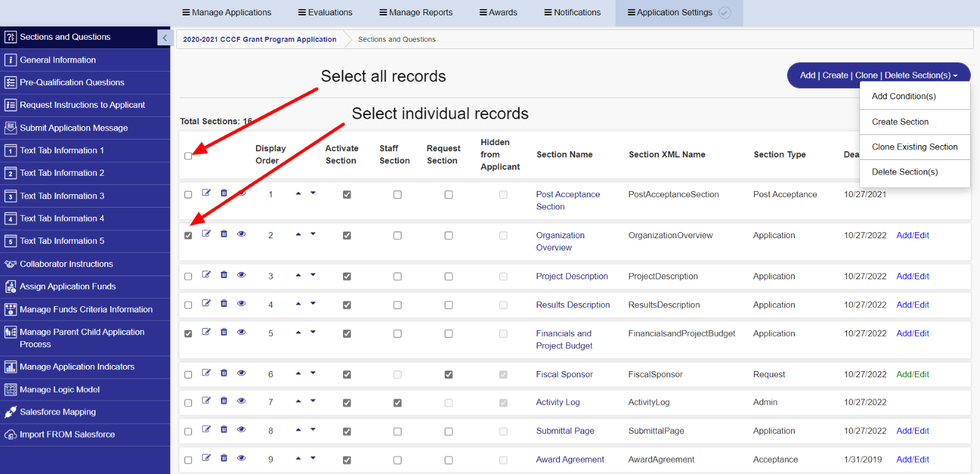Move Fiscal Sponsor section up with arrow
This screenshot has width=980, height=474.
[x=298, y=373]
